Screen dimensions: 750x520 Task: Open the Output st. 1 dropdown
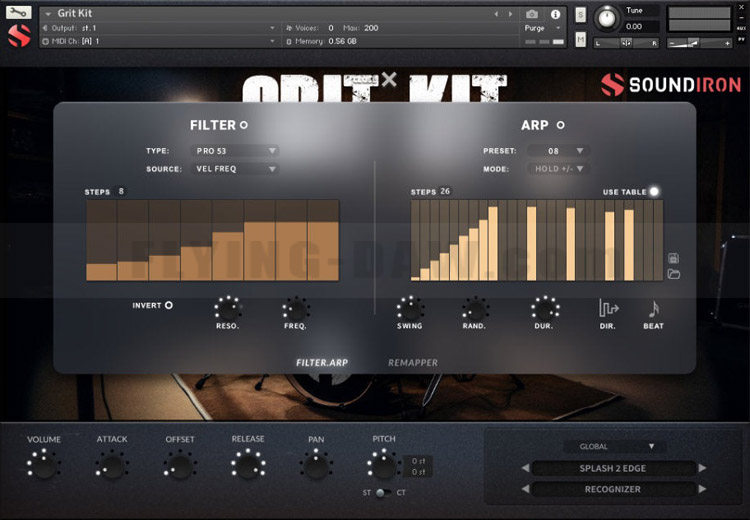click(159, 28)
